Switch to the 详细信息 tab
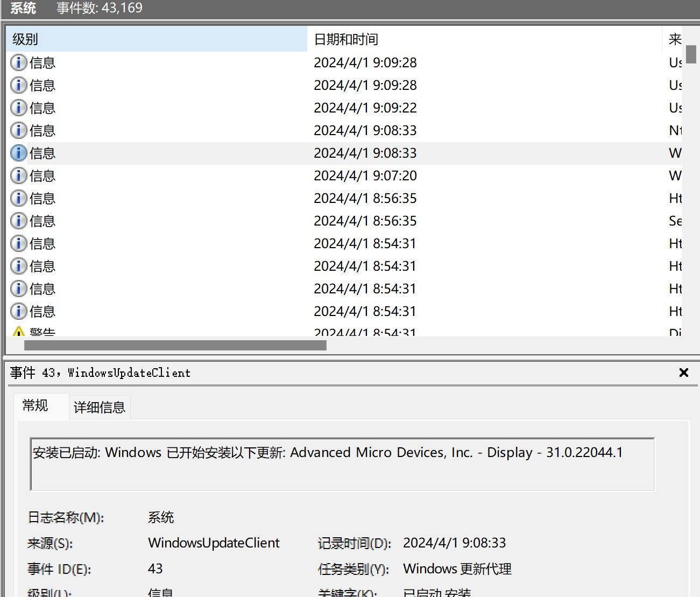The image size is (700, 597). pos(100,408)
